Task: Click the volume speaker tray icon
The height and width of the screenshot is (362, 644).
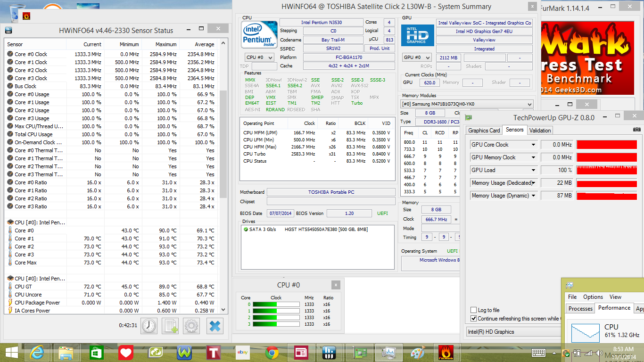Action: pos(599,353)
